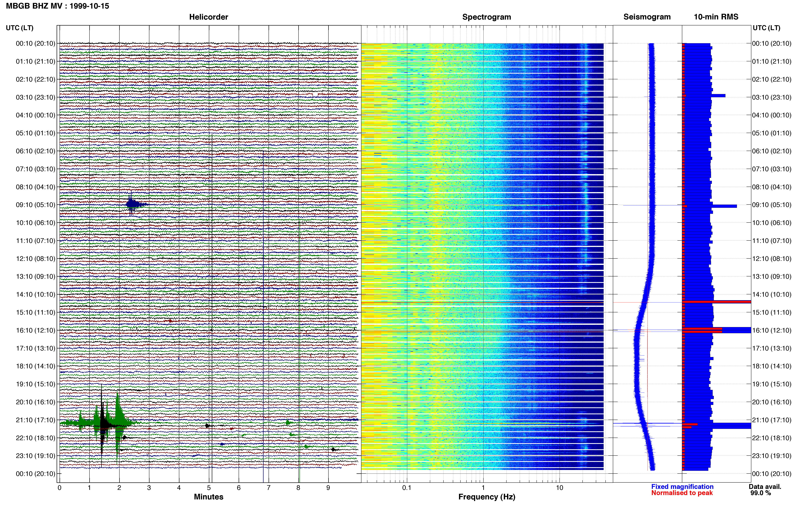
Task: Click the left time label '09:10 (05:10)'
Action: click(x=35, y=205)
